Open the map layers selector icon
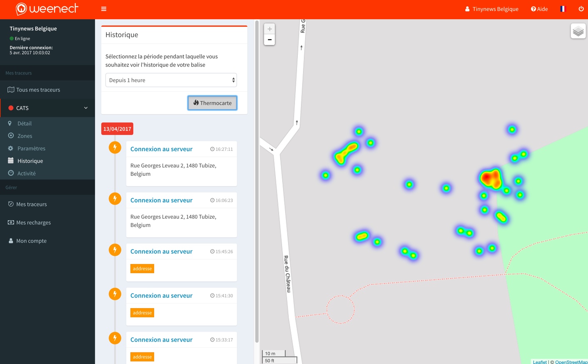The height and width of the screenshot is (364, 588). pos(578,31)
